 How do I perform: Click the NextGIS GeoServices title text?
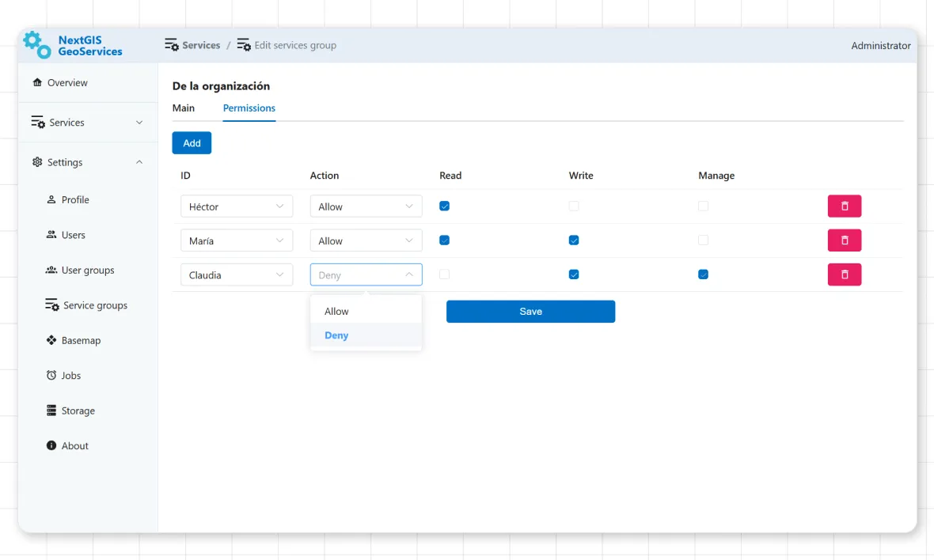click(90, 45)
